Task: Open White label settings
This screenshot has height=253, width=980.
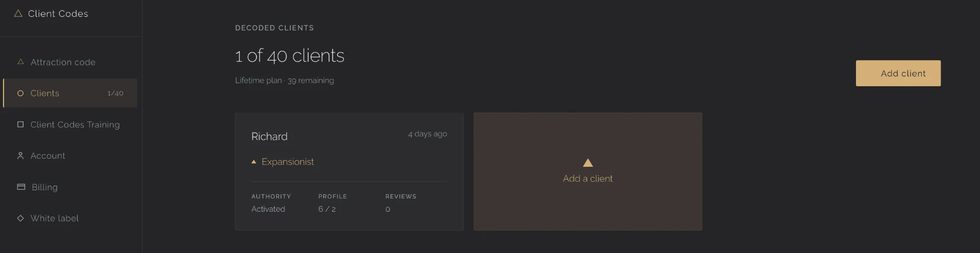Action: [x=70, y=218]
